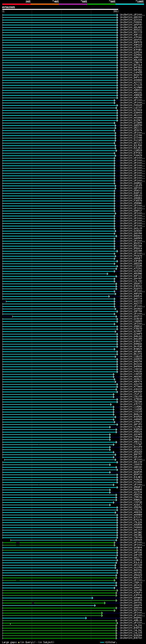Click the red 20% identity legend segment
146x644 pixels.
pos(16,4)
